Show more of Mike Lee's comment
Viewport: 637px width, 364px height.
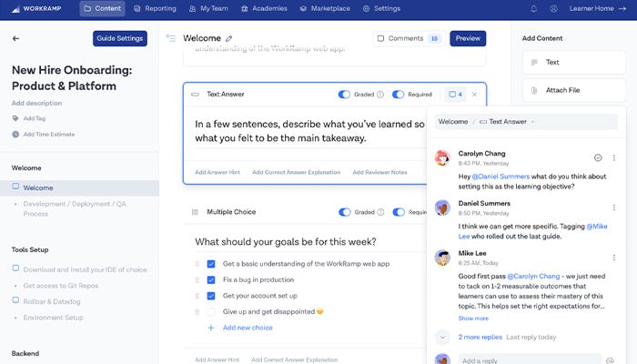pos(473,318)
